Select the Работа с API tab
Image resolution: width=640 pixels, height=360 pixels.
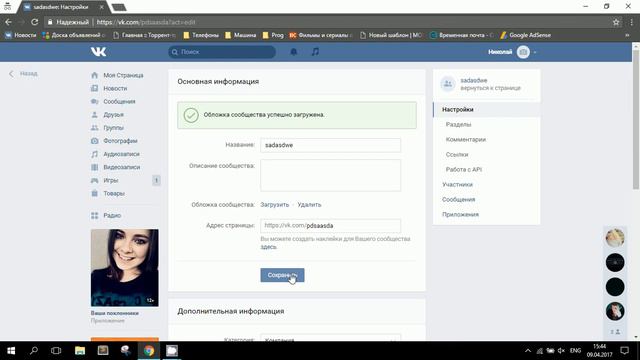464,169
